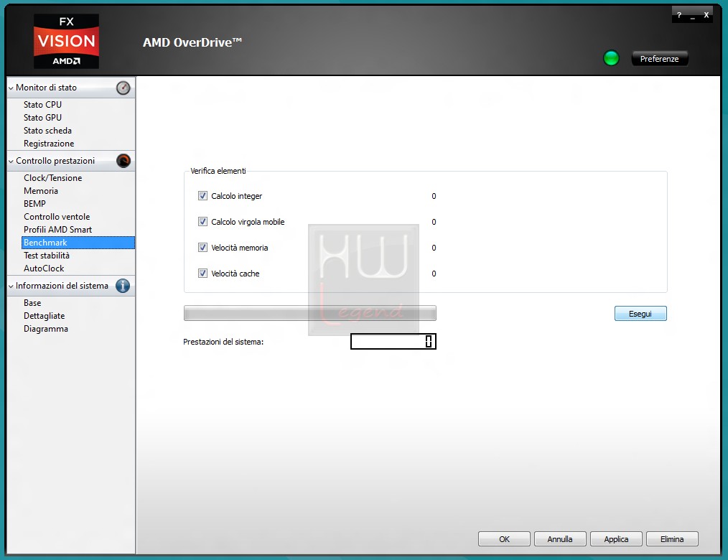The width and height of the screenshot is (728, 560).
Task: Click the Informazioni del sistema info icon
Action: [123, 286]
